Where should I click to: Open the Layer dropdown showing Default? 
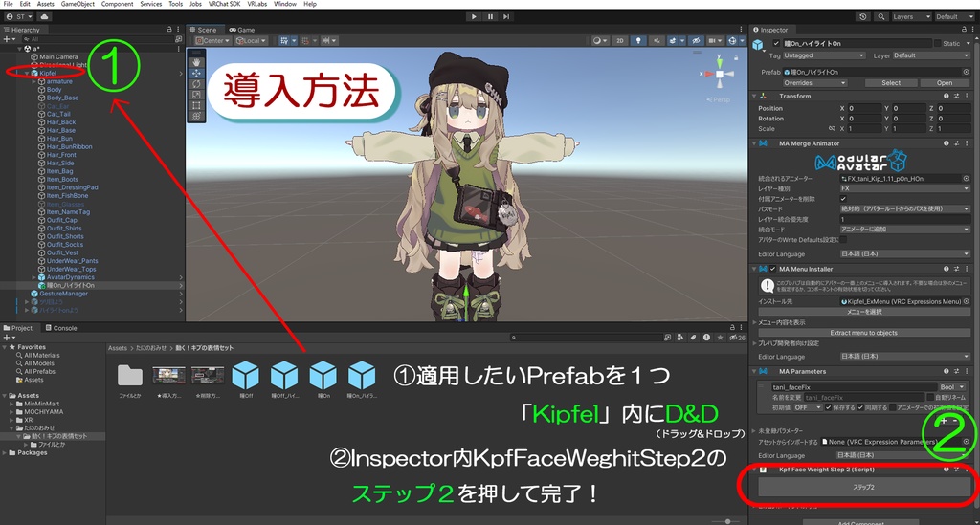(930, 55)
